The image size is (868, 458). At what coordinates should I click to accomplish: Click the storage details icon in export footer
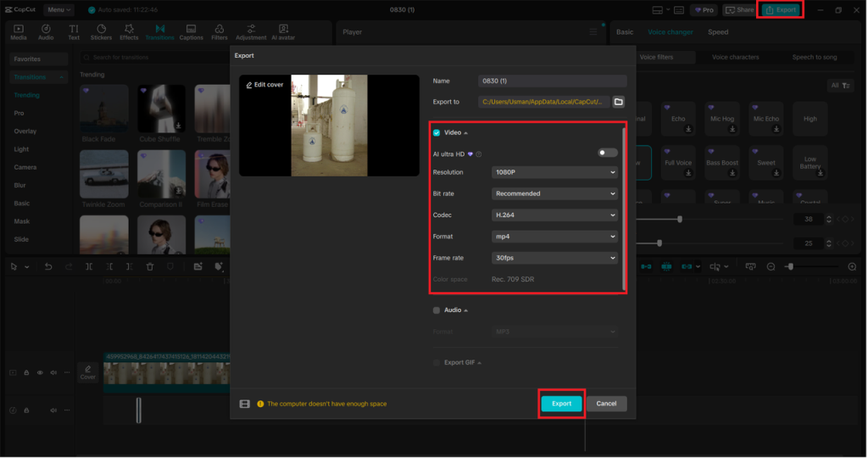point(245,404)
